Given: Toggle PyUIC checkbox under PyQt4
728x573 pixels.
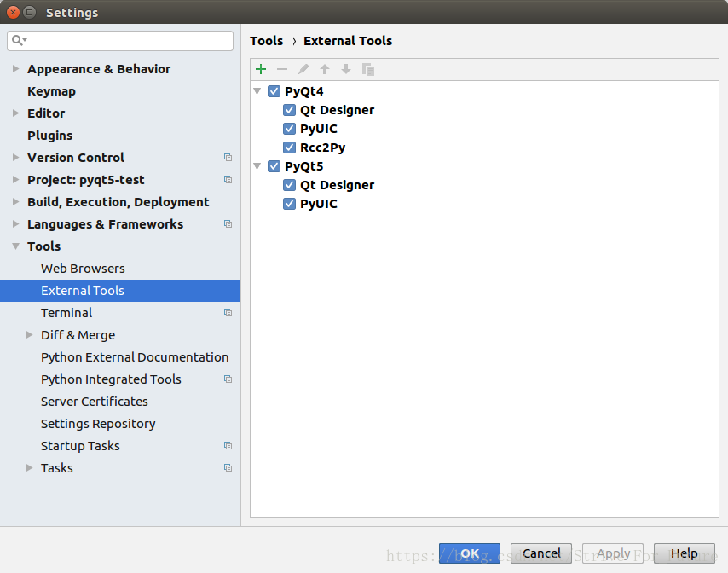Looking at the screenshot, I should 289,129.
